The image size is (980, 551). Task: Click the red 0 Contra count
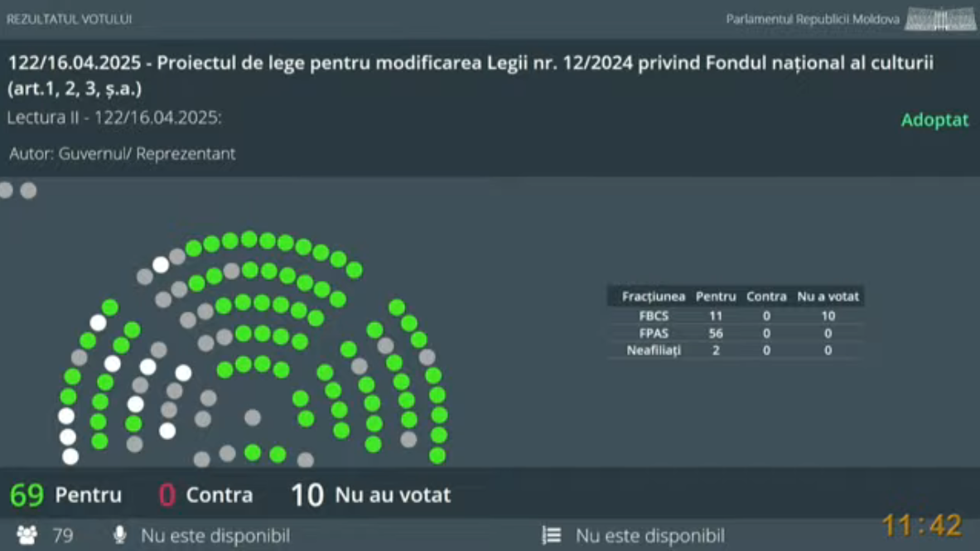point(167,495)
